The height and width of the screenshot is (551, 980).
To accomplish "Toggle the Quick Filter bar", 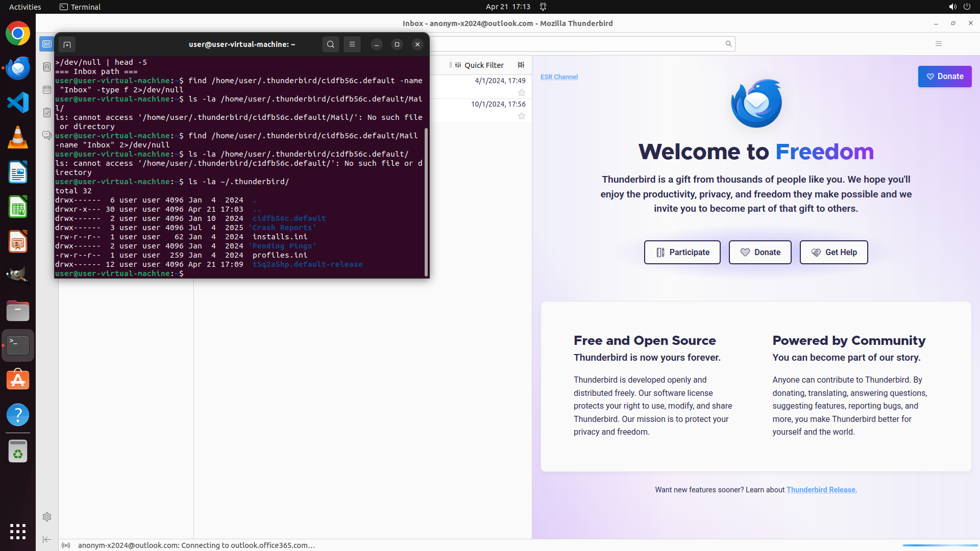I will 478,65.
